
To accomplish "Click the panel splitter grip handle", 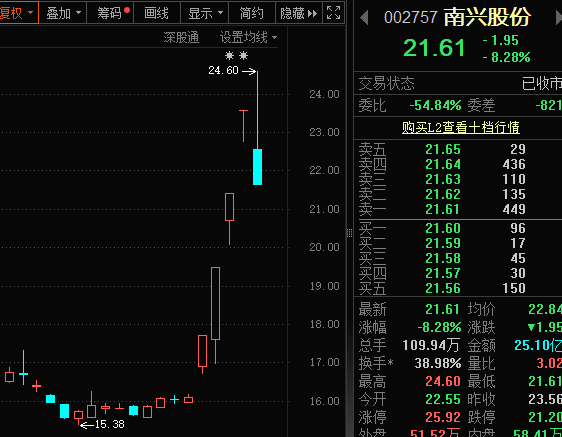I will pyautogui.click(x=349, y=233).
